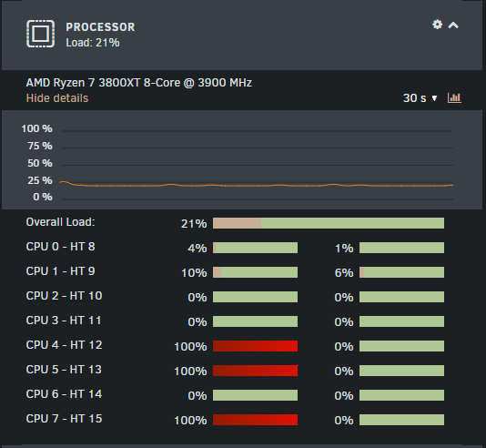
Task: Click the Processor chip icon
Action: [x=41, y=34]
